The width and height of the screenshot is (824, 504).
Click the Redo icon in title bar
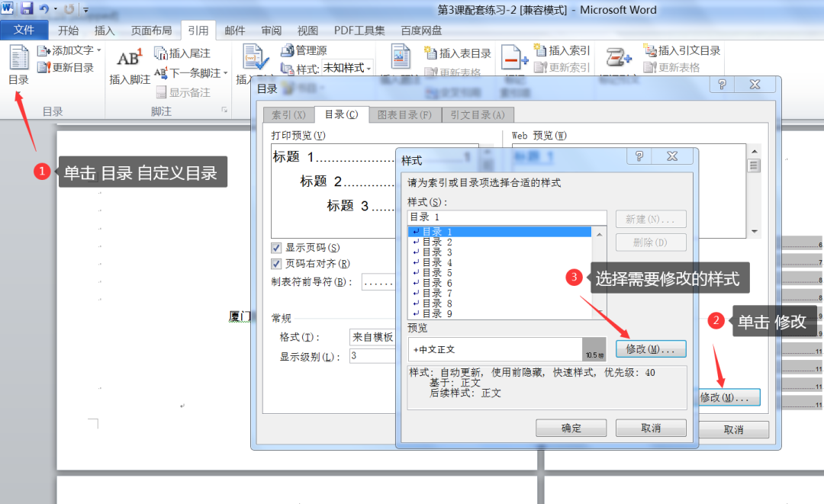[x=69, y=9]
